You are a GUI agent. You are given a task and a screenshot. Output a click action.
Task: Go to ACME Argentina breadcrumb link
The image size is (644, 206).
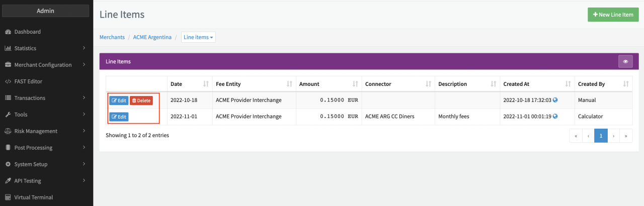[152, 37]
